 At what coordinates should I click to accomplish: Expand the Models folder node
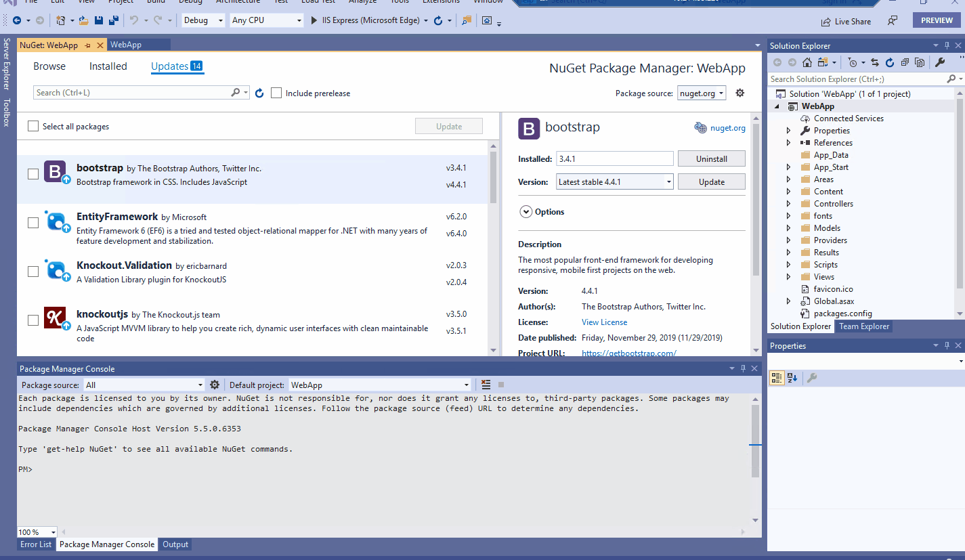[x=788, y=228]
